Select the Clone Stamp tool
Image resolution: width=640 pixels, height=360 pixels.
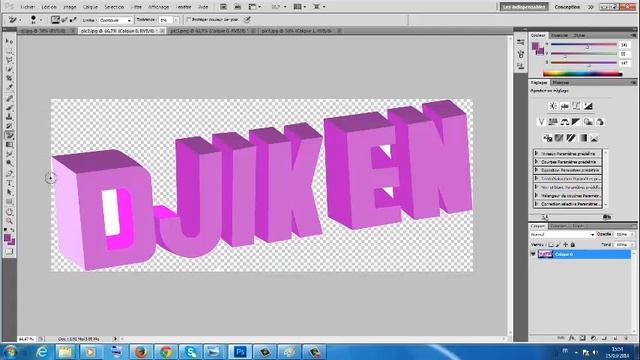[x=9, y=117]
